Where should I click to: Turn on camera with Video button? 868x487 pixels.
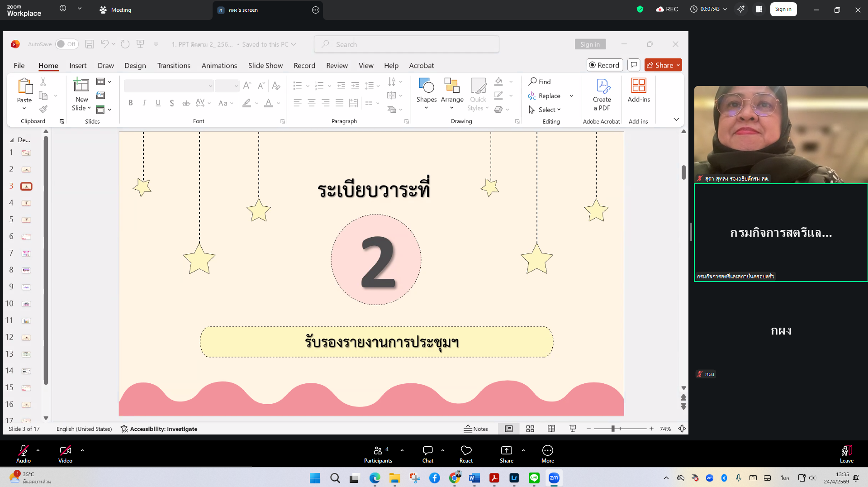pyautogui.click(x=65, y=454)
